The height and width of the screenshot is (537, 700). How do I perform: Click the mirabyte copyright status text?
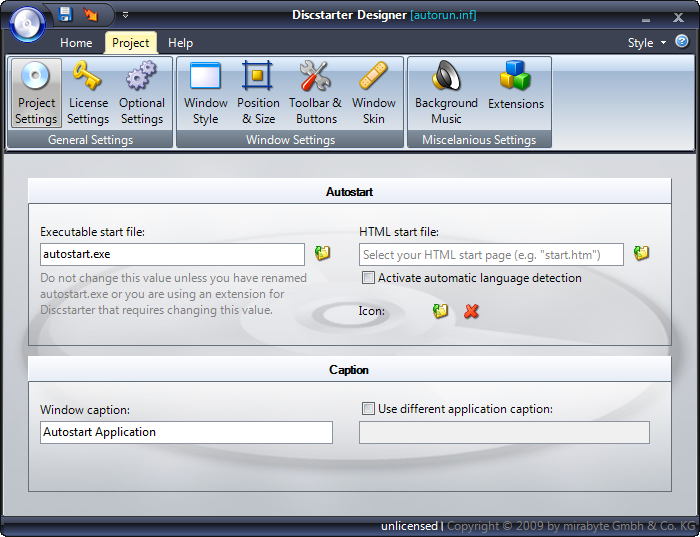point(571,526)
